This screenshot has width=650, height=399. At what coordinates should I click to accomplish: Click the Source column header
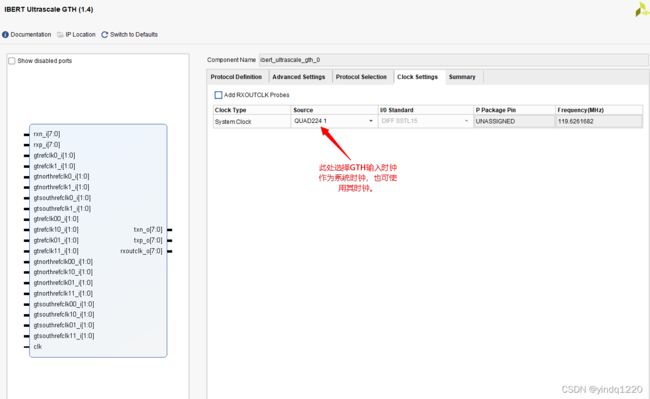pos(335,110)
